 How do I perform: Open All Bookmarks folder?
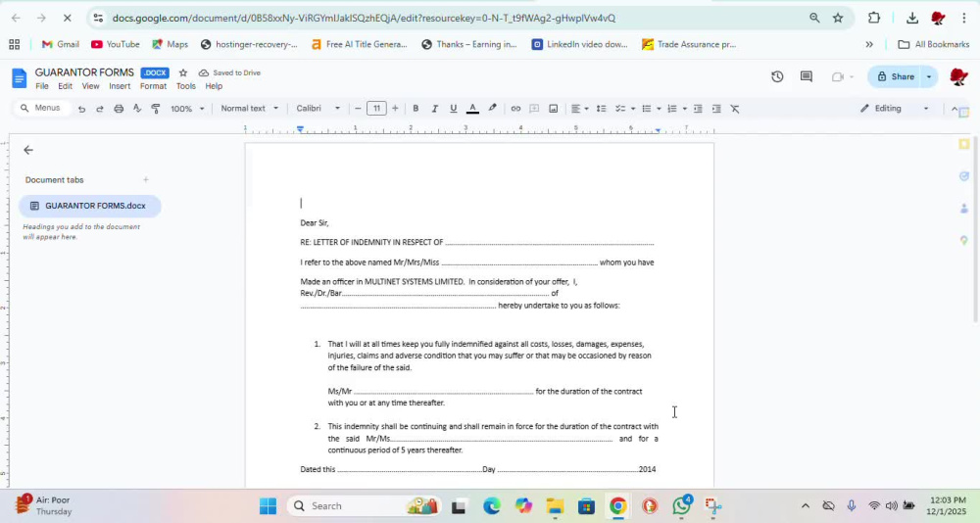(933, 44)
